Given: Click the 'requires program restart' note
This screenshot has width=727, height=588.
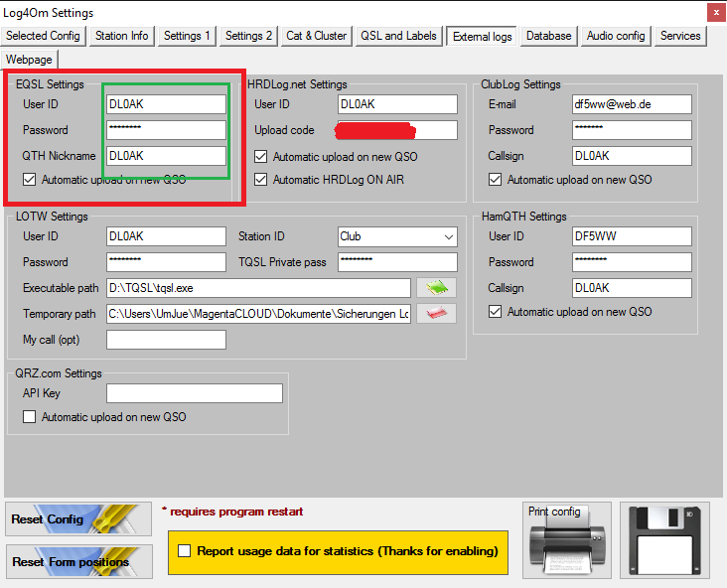Looking at the screenshot, I should click(232, 512).
